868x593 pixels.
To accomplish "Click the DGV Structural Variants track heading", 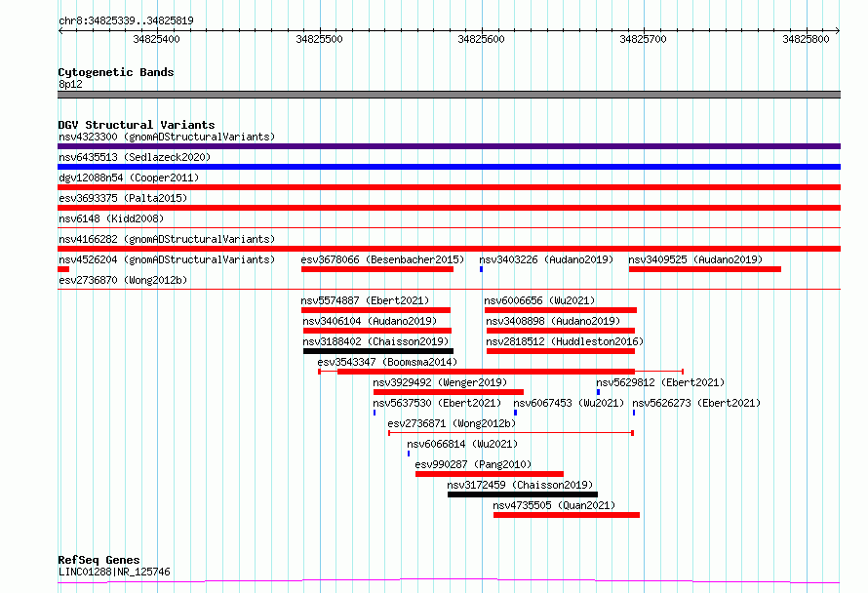I will tap(137, 125).
